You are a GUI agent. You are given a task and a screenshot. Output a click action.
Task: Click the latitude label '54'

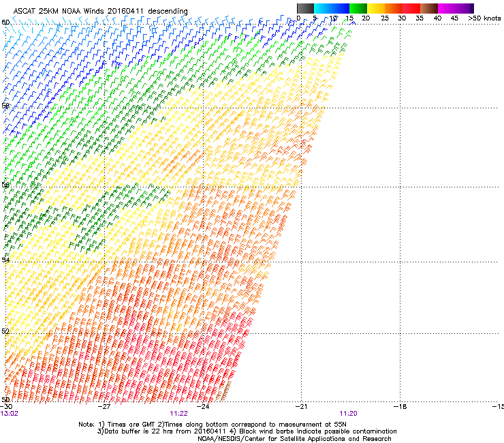(5, 260)
